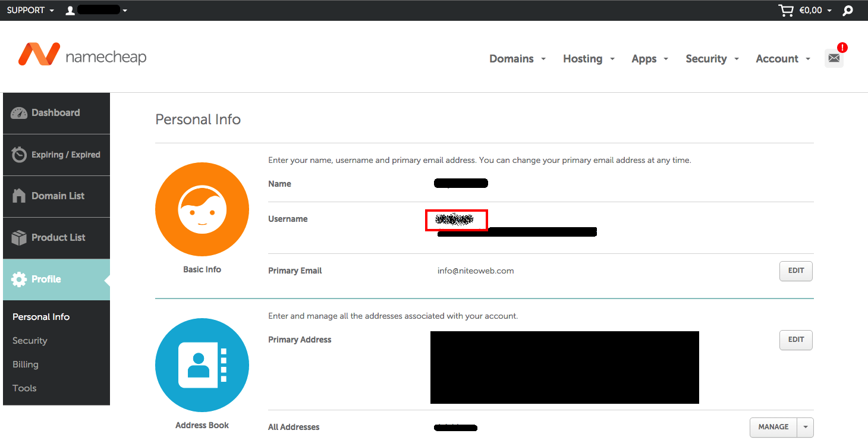Screen dimensions: 868x446
Task: Click the Primary Address label
Action: point(300,340)
